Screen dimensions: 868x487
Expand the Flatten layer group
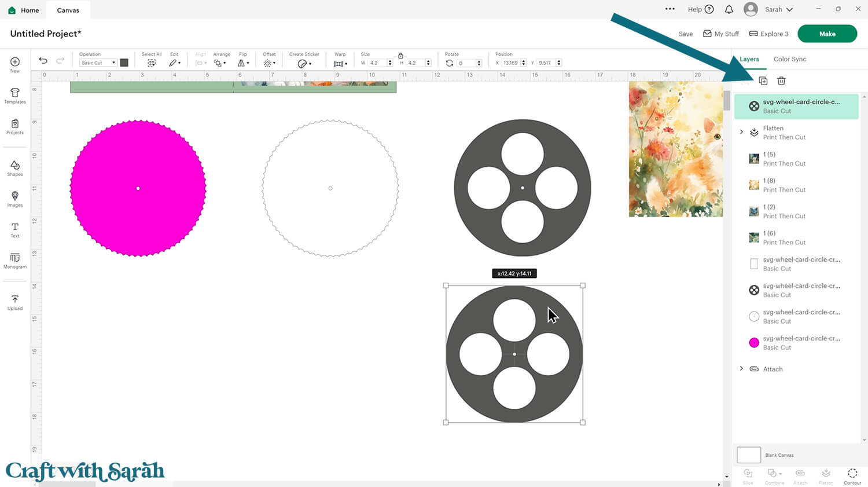coord(741,132)
